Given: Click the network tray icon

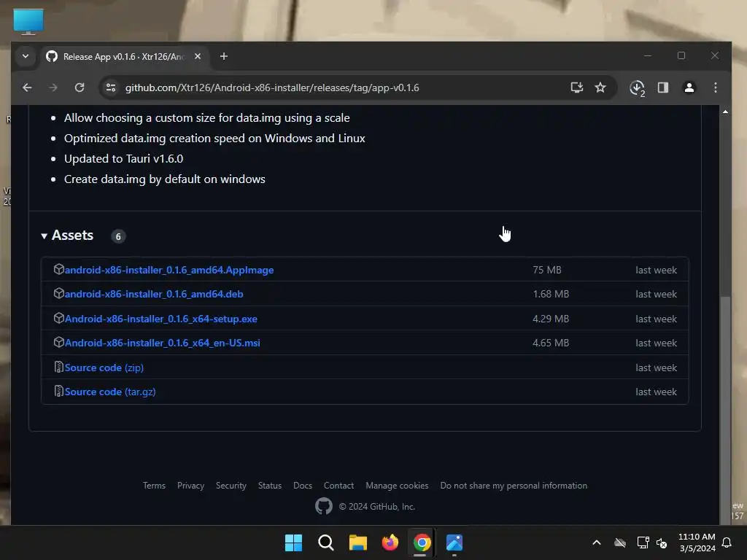Looking at the screenshot, I should (643, 542).
